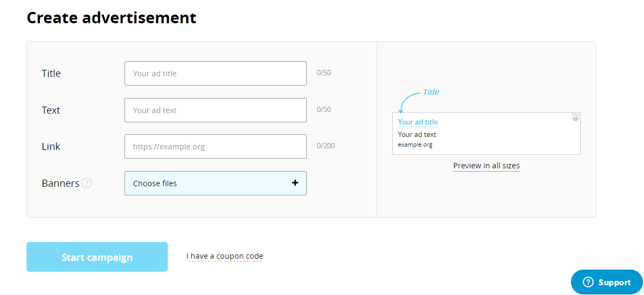Click into the ad Text input field

[x=215, y=110]
